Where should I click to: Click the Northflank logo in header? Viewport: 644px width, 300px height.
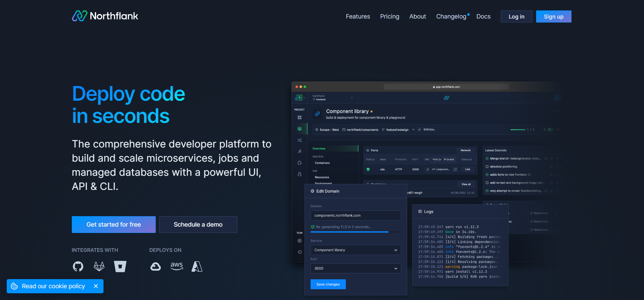tap(105, 16)
